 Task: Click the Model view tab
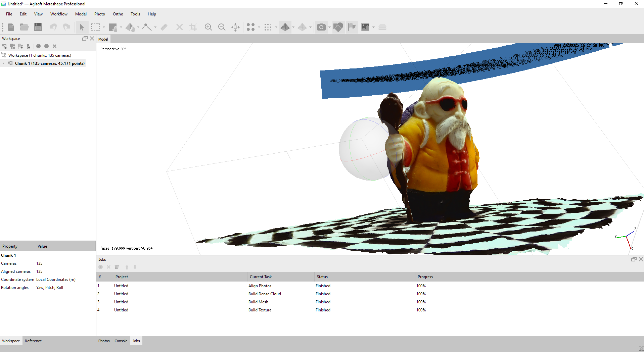[x=103, y=39]
